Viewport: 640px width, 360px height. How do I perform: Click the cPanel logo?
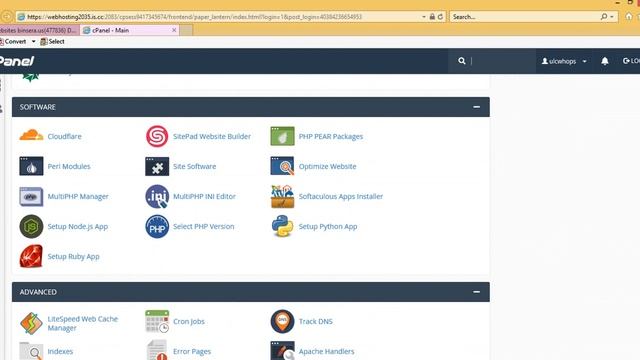click(17, 61)
